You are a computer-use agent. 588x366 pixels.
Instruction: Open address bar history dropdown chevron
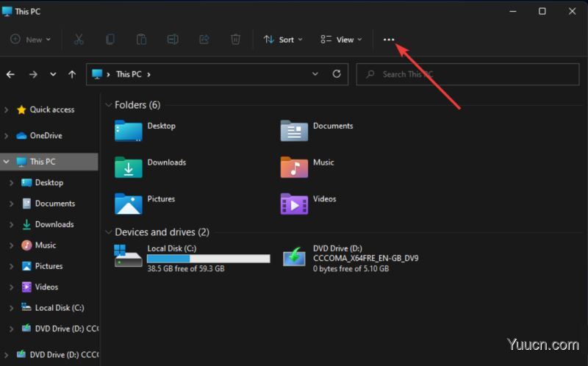click(315, 74)
